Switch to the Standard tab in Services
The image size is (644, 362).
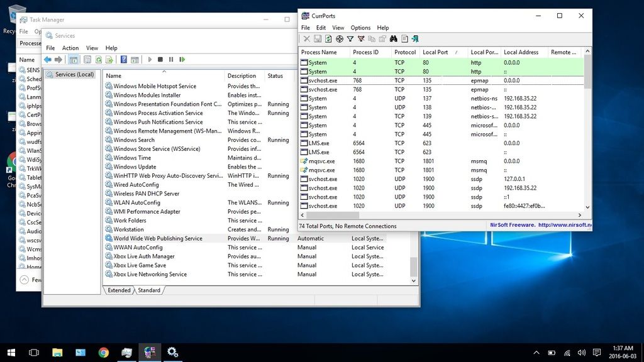(x=149, y=290)
